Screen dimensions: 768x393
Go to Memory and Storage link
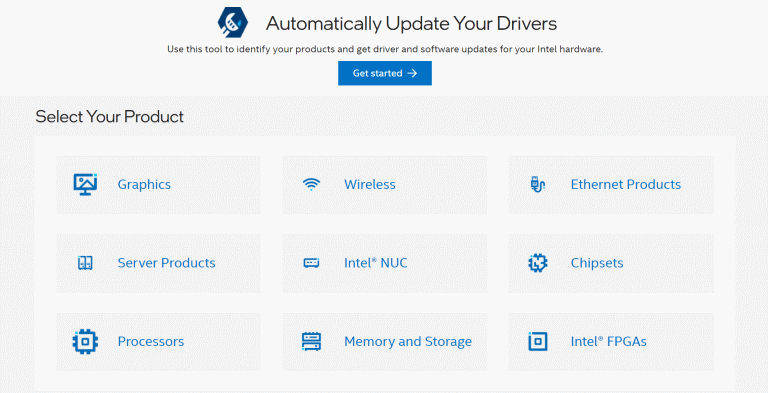pos(408,342)
